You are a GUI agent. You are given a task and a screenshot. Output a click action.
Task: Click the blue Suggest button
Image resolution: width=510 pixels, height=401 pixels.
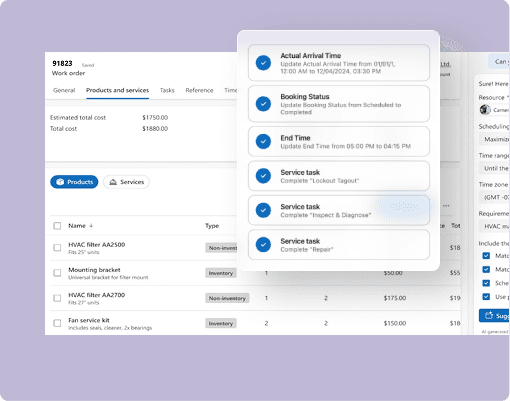(x=494, y=315)
